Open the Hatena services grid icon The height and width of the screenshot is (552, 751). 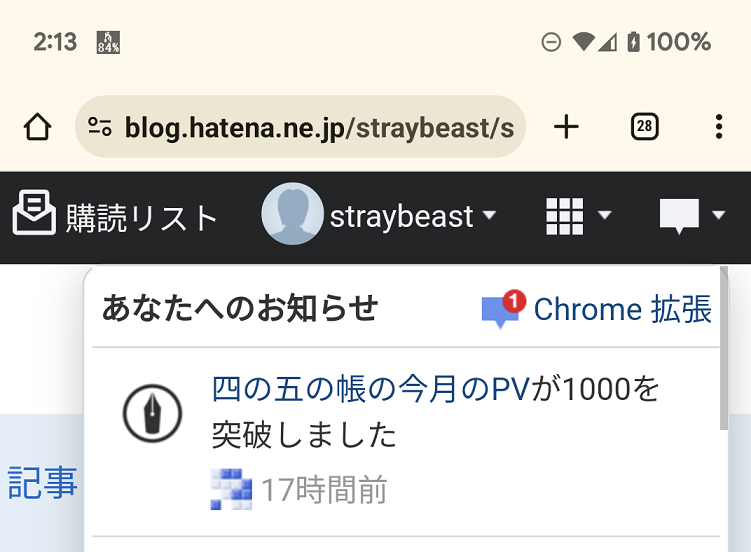click(565, 216)
